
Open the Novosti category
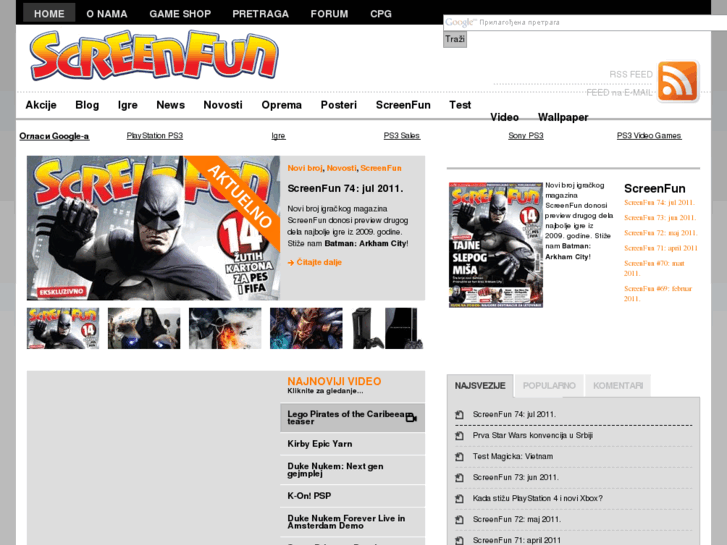click(x=223, y=105)
